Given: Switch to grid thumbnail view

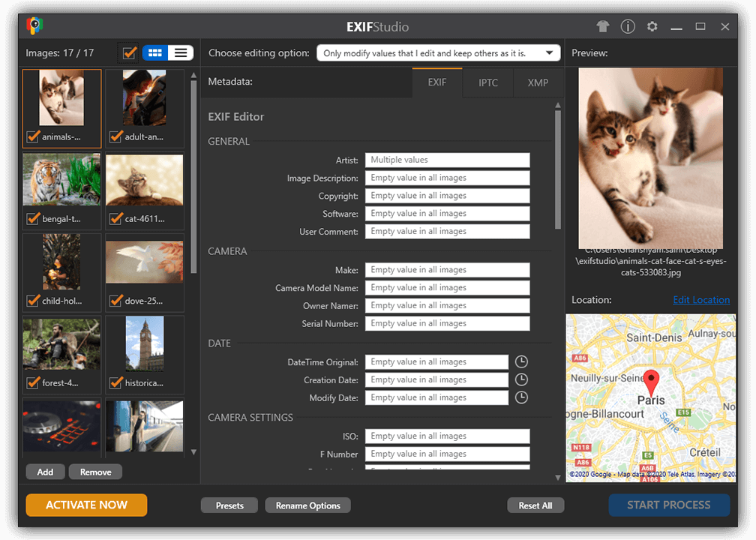Looking at the screenshot, I should pyautogui.click(x=155, y=52).
